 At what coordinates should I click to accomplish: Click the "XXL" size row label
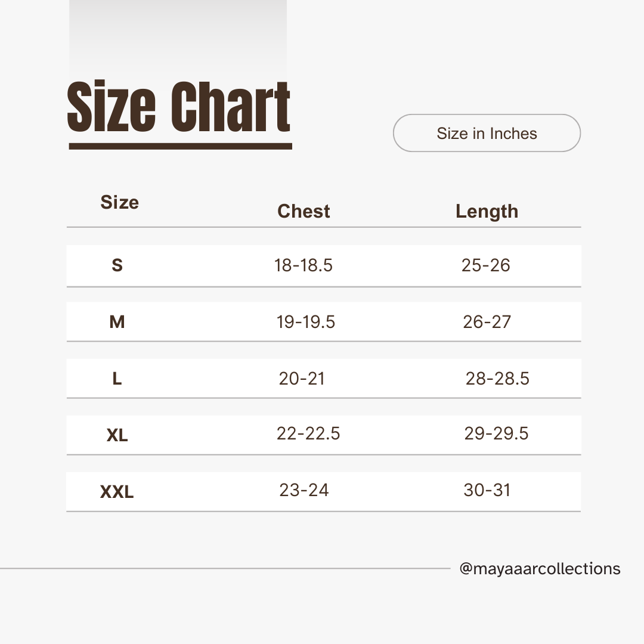point(117,493)
